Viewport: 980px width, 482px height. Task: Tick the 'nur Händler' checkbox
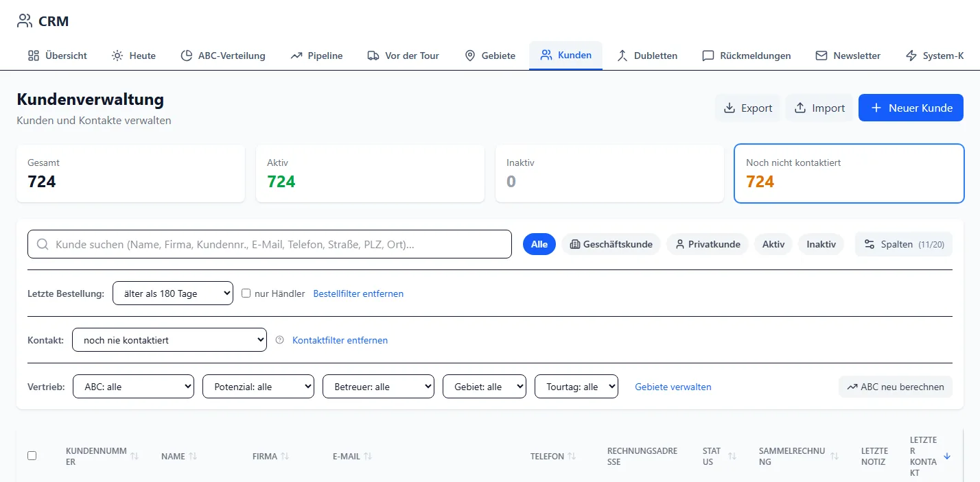(246, 293)
